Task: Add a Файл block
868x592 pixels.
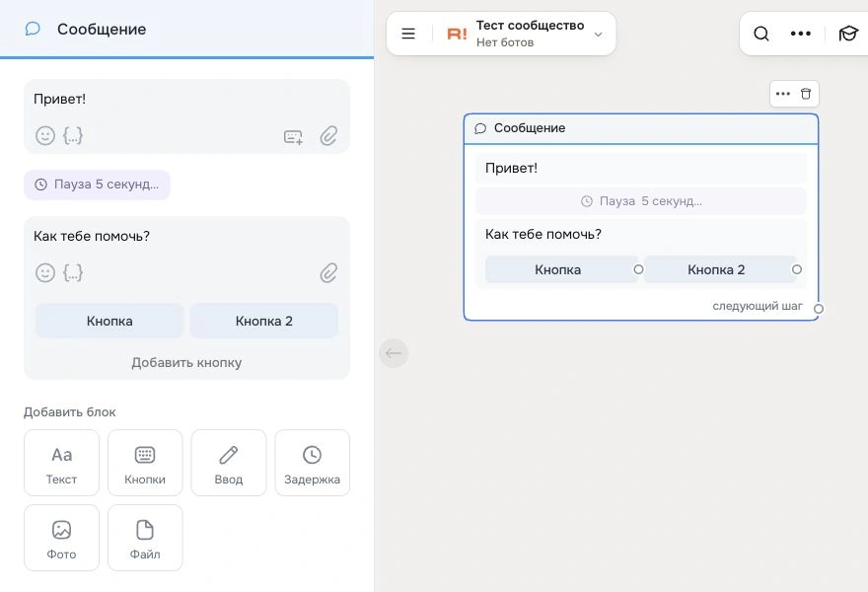Action: [x=145, y=538]
